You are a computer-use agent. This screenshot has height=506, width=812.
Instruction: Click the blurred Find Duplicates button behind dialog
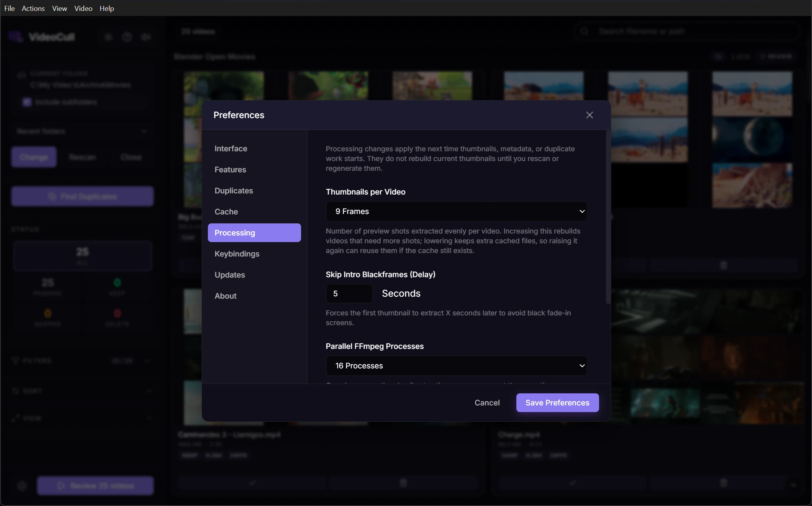82,196
